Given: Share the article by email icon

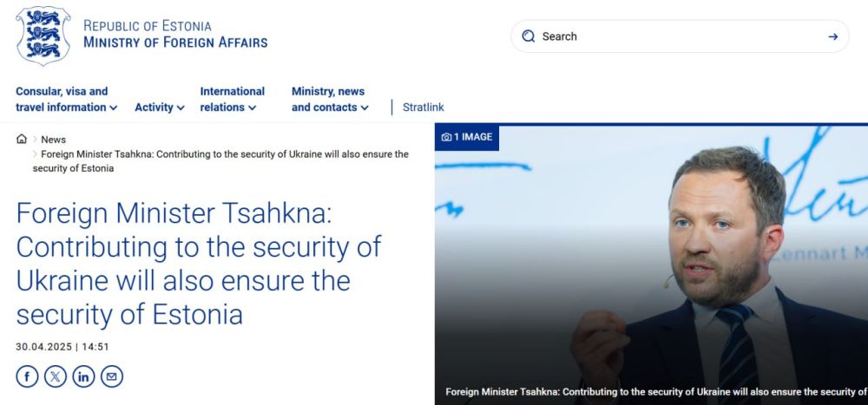Looking at the screenshot, I should (112, 376).
